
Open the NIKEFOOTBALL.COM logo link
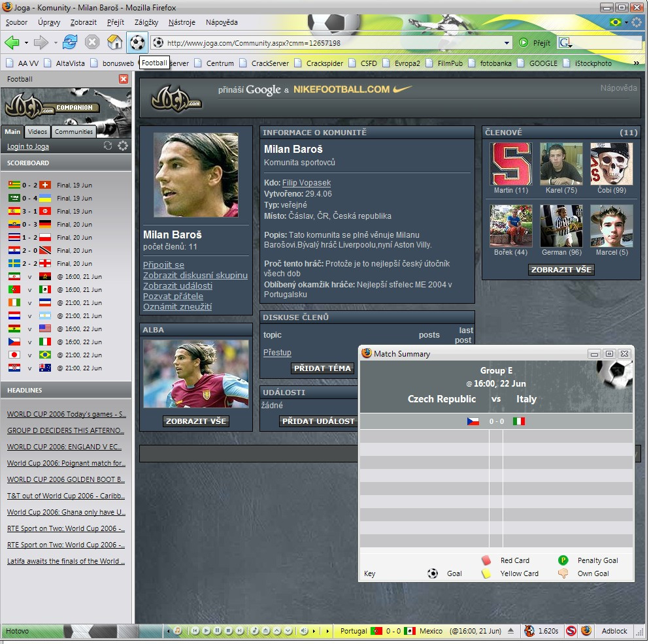[x=353, y=89]
